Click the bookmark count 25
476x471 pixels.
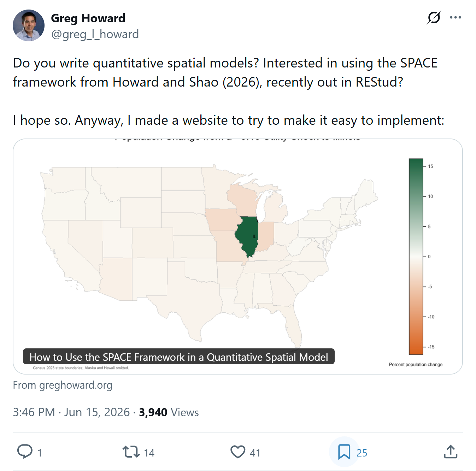coord(362,453)
